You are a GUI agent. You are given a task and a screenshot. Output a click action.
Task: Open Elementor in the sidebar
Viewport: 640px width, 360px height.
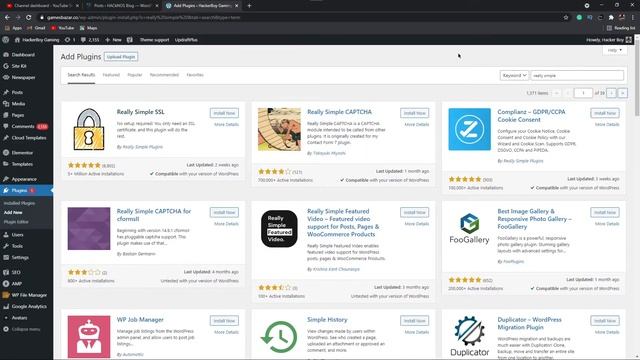click(22, 153)
